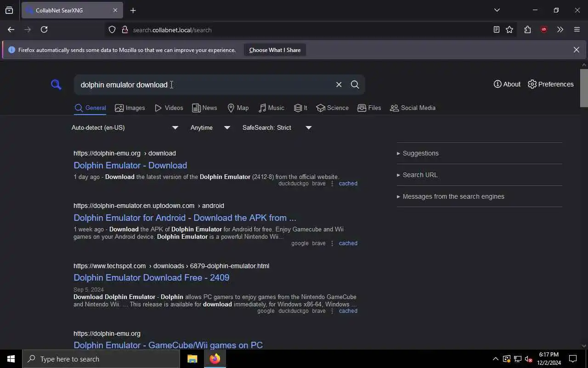Switch to the Videos tab
The width and height of the screenshot is (588, 368).
[169, 108]
